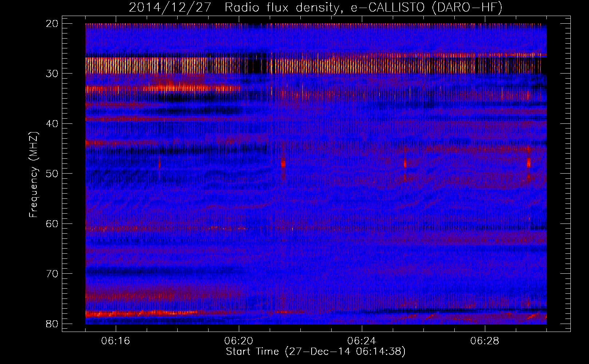Click the 'Start Time (27-Dec-14 06:14:38)' label
589x364 pixels.
[316, 352]
